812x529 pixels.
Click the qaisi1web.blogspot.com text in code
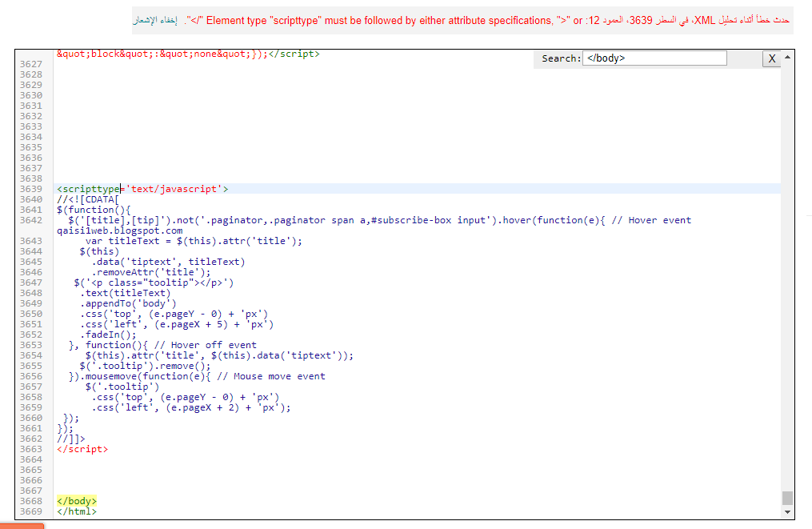coord(119,230)
